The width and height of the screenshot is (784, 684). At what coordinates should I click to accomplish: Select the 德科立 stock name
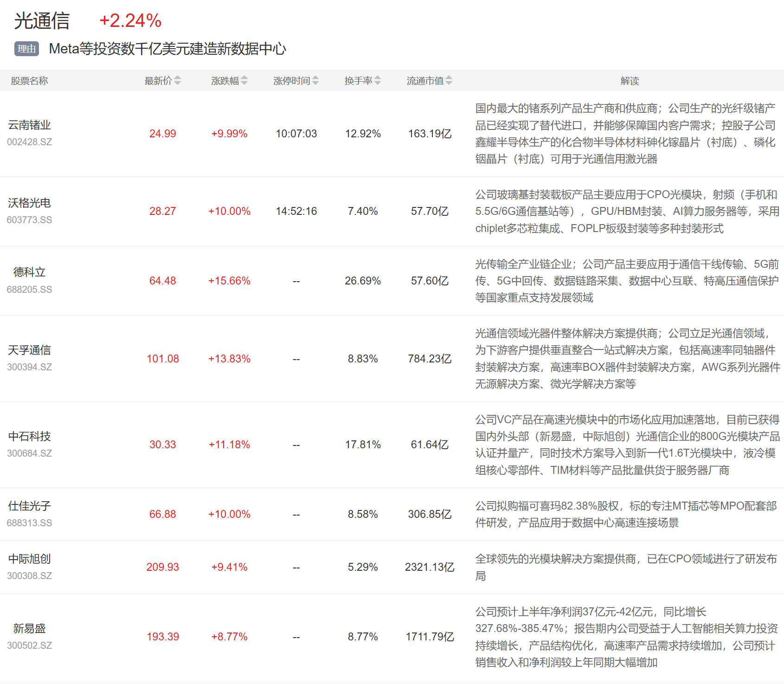29,272
